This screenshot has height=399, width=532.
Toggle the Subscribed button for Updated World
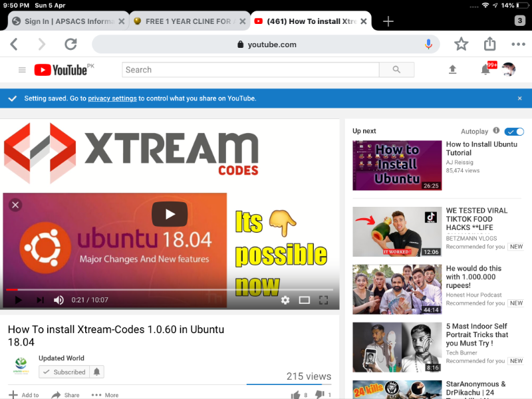click(x=64, y=372)
